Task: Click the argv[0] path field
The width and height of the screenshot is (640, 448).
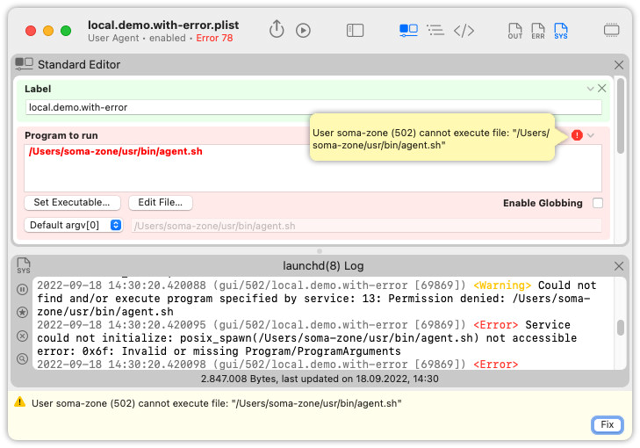Action: coord(366,226)
